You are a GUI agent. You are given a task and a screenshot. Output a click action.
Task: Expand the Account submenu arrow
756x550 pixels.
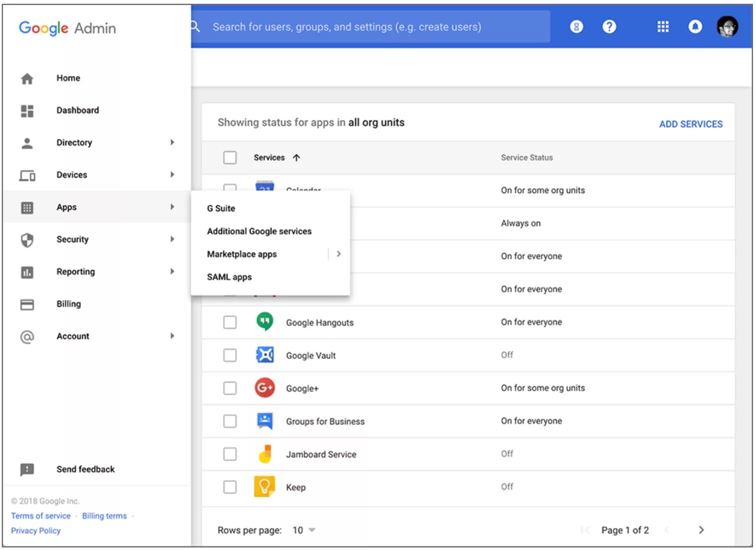click(x=172, y=336)
